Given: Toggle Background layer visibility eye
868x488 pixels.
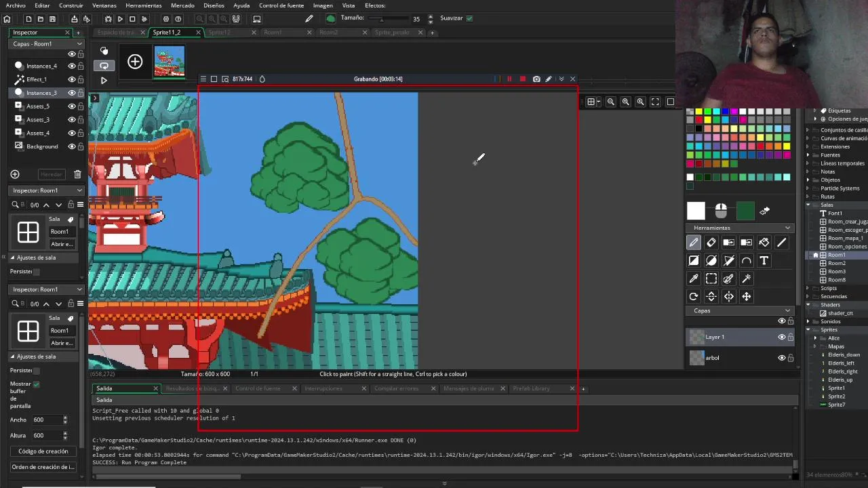Looking at the screenshot, I should (x=71, y=146).
